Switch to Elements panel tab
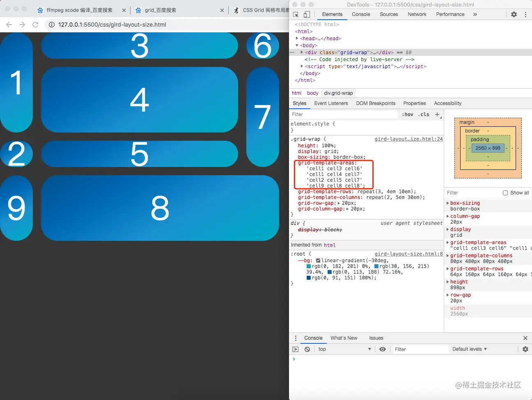 point(332,14)
